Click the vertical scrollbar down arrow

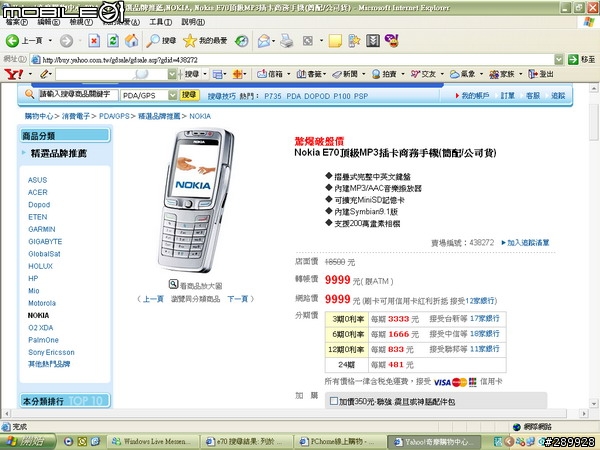[593, 403]
